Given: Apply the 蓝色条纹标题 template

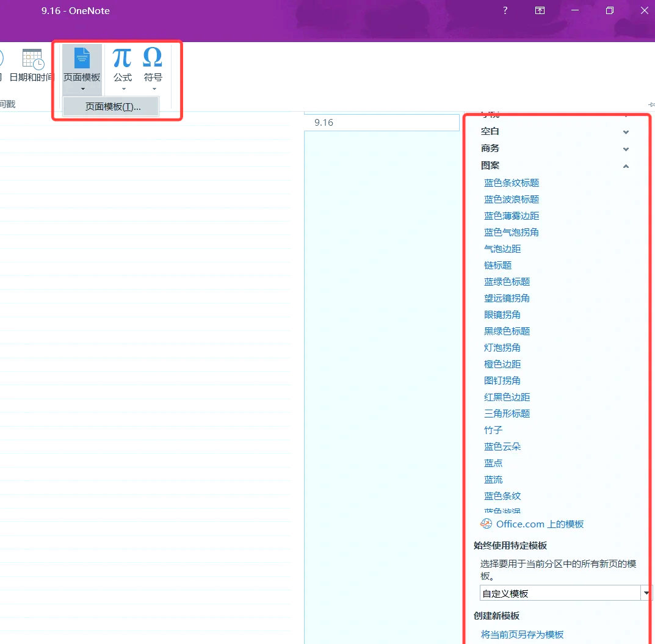Looking at the screenshot, I should pos(512,183).
